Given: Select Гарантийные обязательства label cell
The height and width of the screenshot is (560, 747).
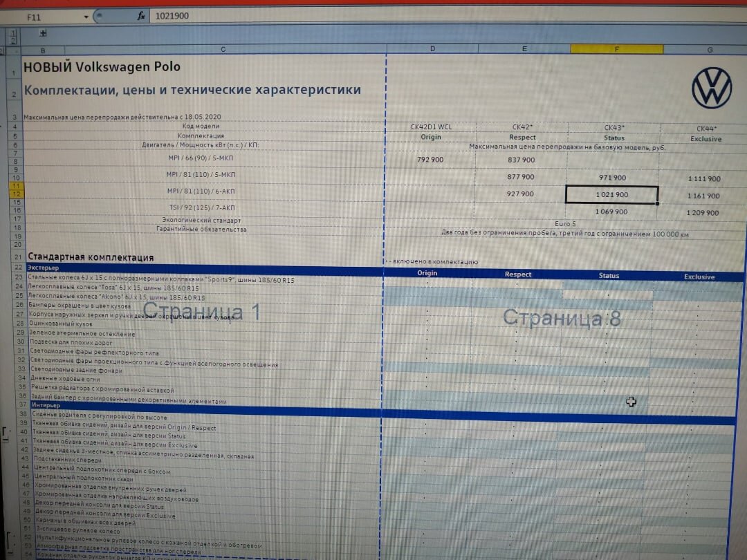Looking at the screenshot, I should click(201, 229).
